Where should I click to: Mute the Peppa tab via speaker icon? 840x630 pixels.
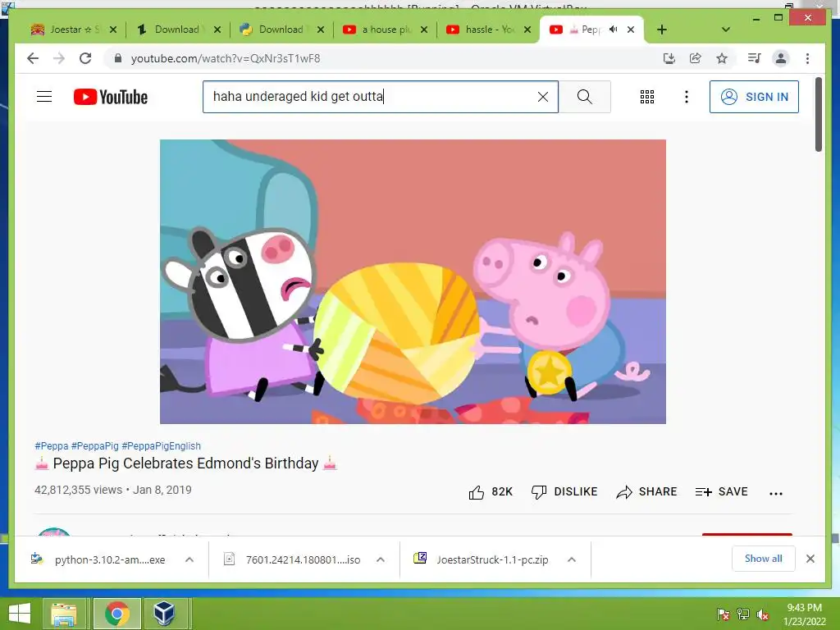click(x=614, y=30)
